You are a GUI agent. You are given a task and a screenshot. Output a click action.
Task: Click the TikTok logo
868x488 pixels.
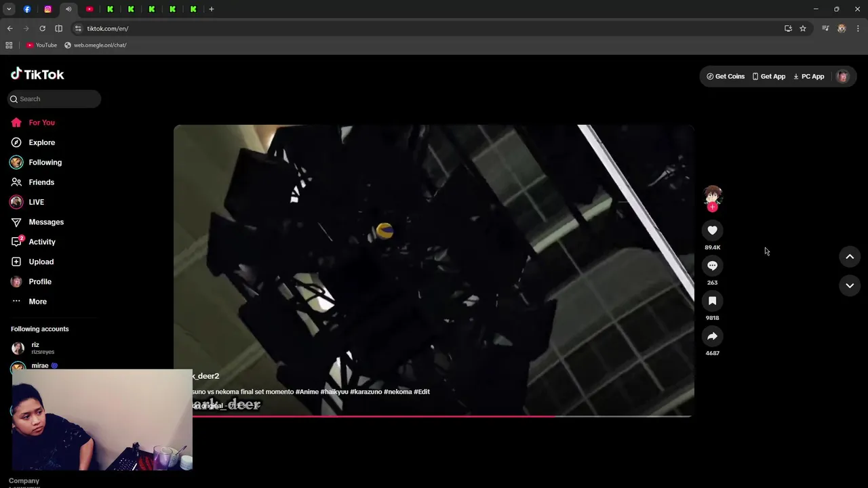pos(37,74)
